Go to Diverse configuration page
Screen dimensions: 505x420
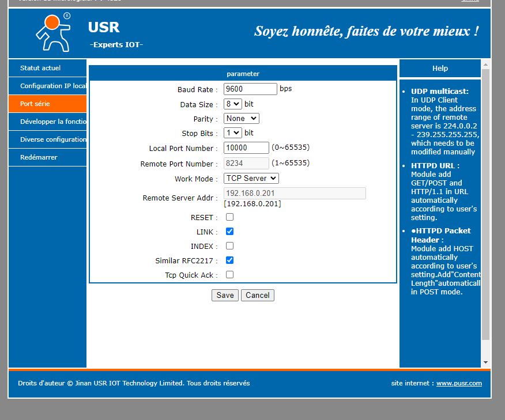point(47,139)
